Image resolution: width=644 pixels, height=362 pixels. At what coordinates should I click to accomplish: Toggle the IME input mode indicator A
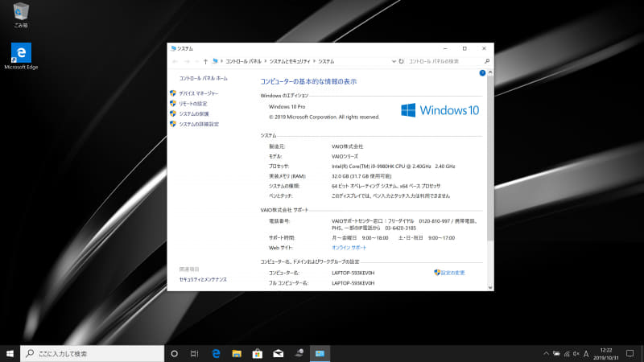click(x=586, y=354)
